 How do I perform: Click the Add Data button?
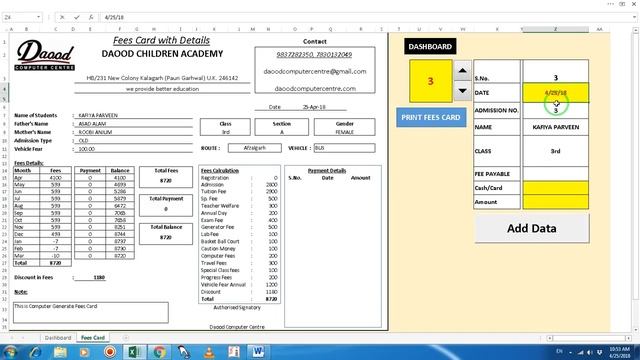[531, 228]
